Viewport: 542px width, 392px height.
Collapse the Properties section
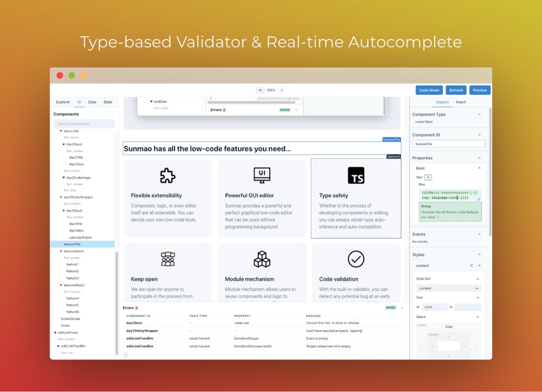[480, 158]
